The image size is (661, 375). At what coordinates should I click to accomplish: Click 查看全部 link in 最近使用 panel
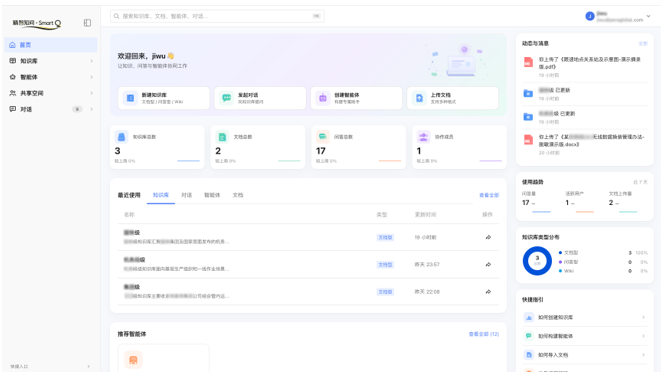tap(489, 195)
